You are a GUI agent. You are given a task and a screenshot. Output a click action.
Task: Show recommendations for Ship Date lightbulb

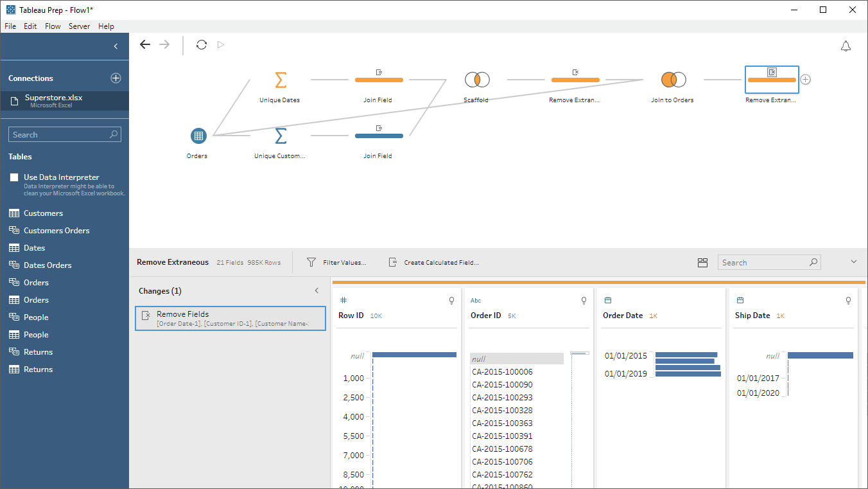pos(848,300)
